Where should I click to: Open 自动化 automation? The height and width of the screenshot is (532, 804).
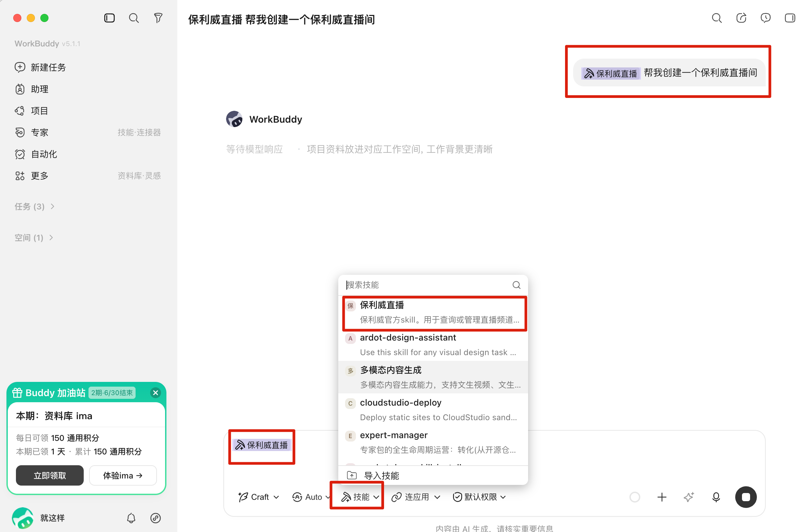[x=36, y=154]
